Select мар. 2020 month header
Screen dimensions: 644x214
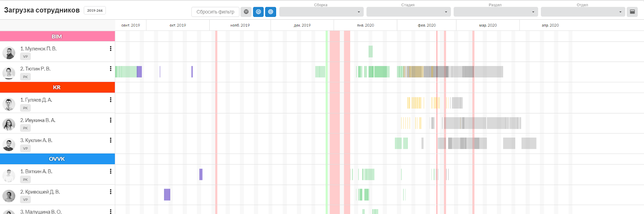pos(488,25)
